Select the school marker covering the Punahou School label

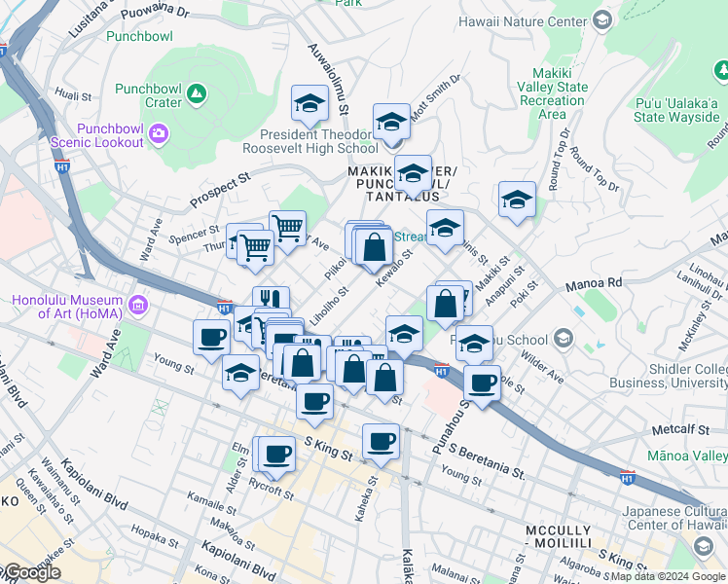474,344
